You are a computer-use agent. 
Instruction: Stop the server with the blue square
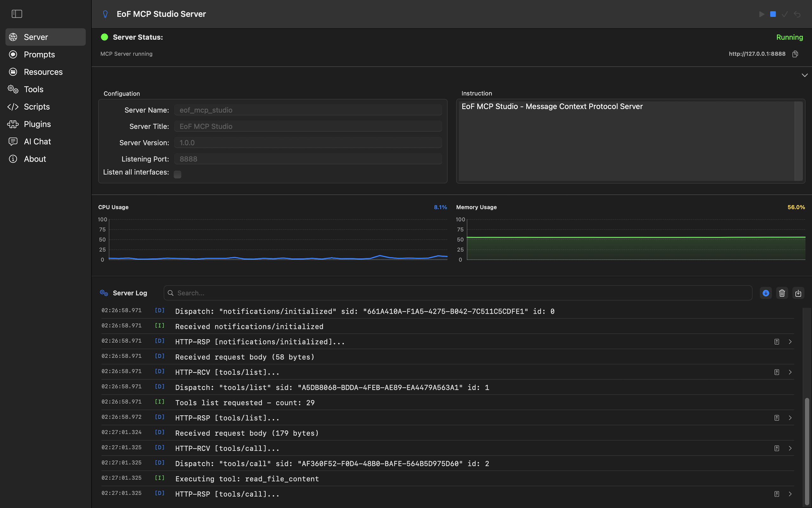(773, 14)
